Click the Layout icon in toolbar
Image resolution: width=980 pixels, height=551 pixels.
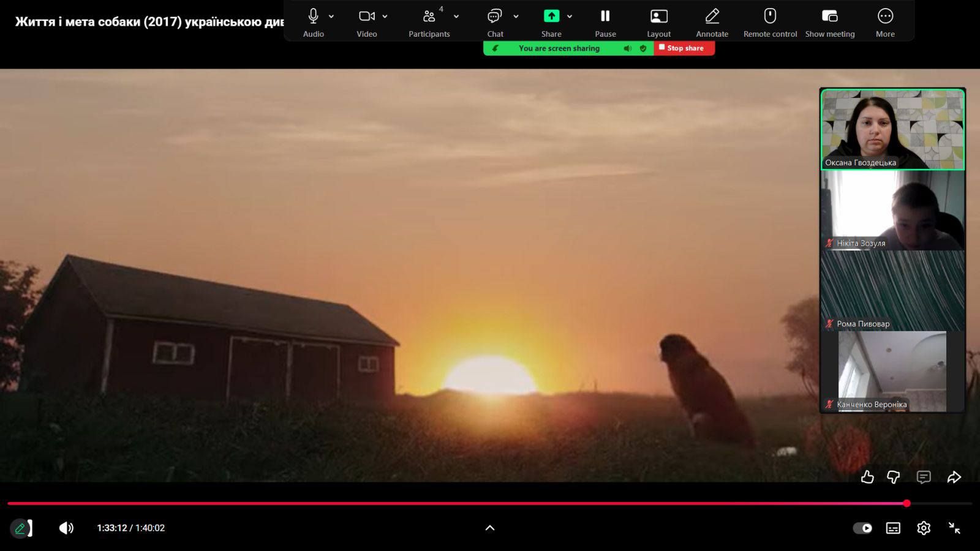pos(658,17)
